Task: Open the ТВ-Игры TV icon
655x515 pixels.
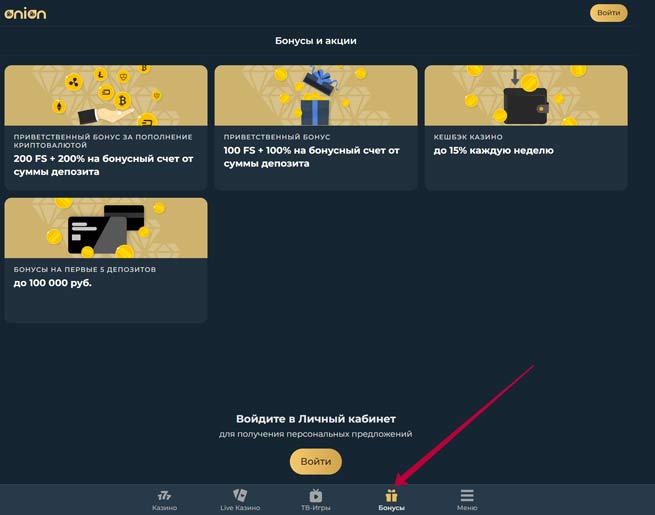Action: point(316,495)
